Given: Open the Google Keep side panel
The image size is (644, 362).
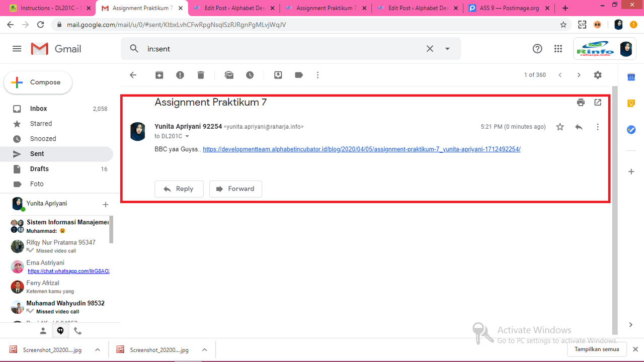Looking at the screenshot, I should click(631, 103).
